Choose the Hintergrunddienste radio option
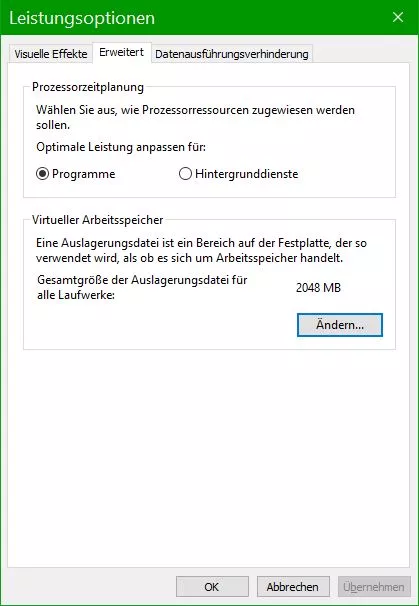Image resolution: width=419 pixels, height=606 pixels. pyautogui.click(x=186, y=174)
